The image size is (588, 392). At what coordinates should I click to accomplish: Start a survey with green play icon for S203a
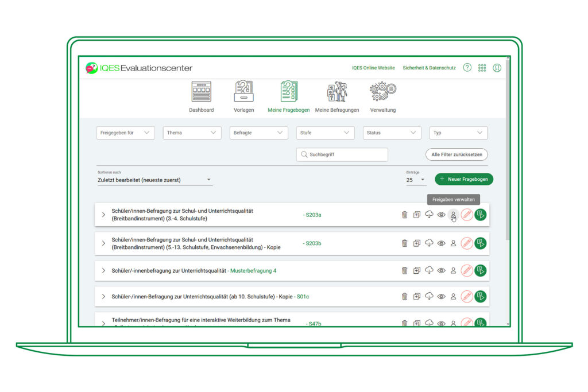[x=479, y=215]
